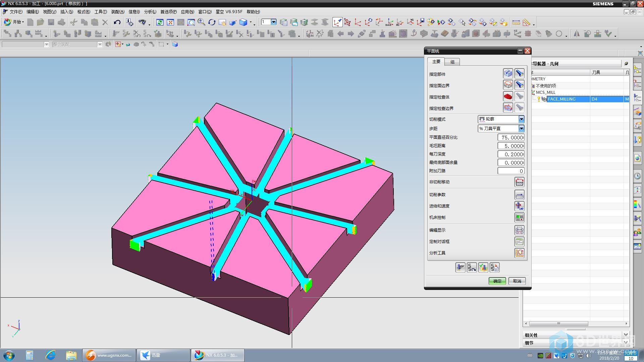Open the cut pattern (切削模式) dropdown
This screenshot has height=362, width=644.
(521, 119)
